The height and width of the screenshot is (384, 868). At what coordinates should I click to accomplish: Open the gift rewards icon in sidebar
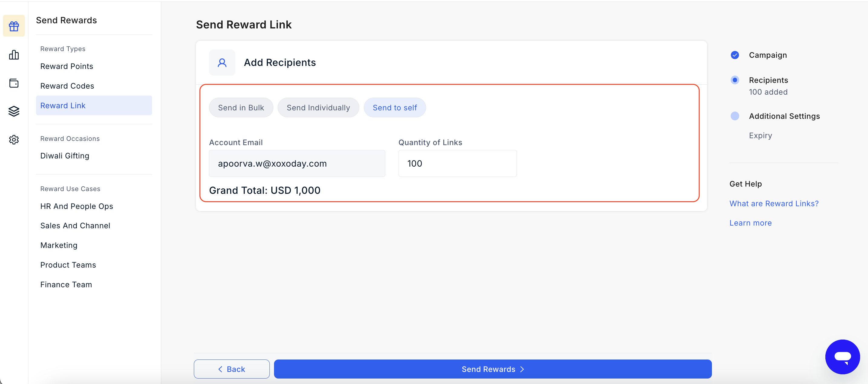point(14,26)
